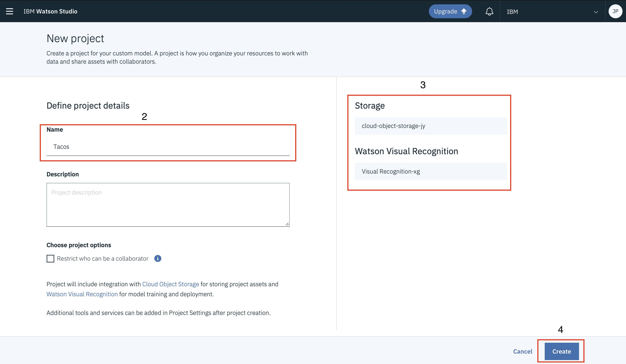Click the Upgrade button
Image resolution: width=626 pixels, height=364 pixels.
click(x=450, y=12)
